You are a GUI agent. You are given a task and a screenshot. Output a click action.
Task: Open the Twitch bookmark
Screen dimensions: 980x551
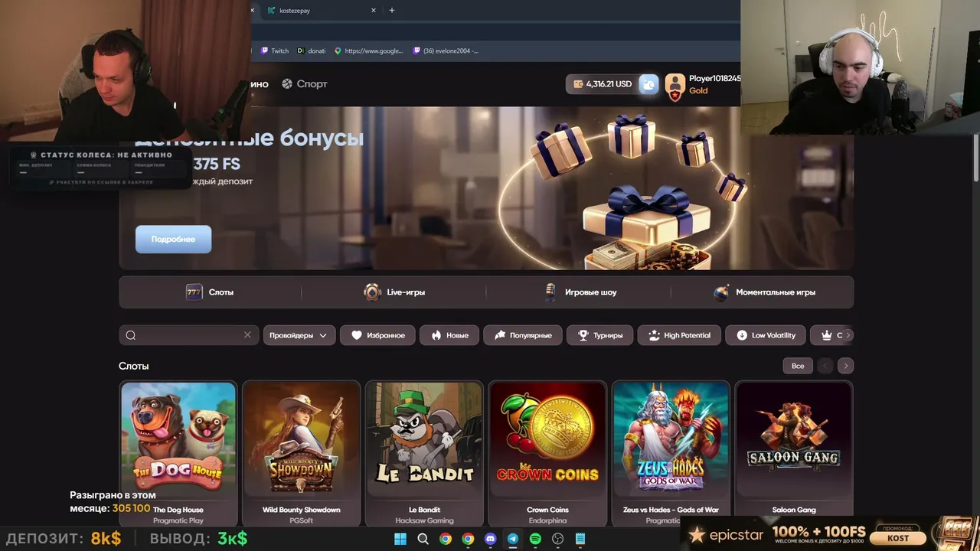point(275,51)
